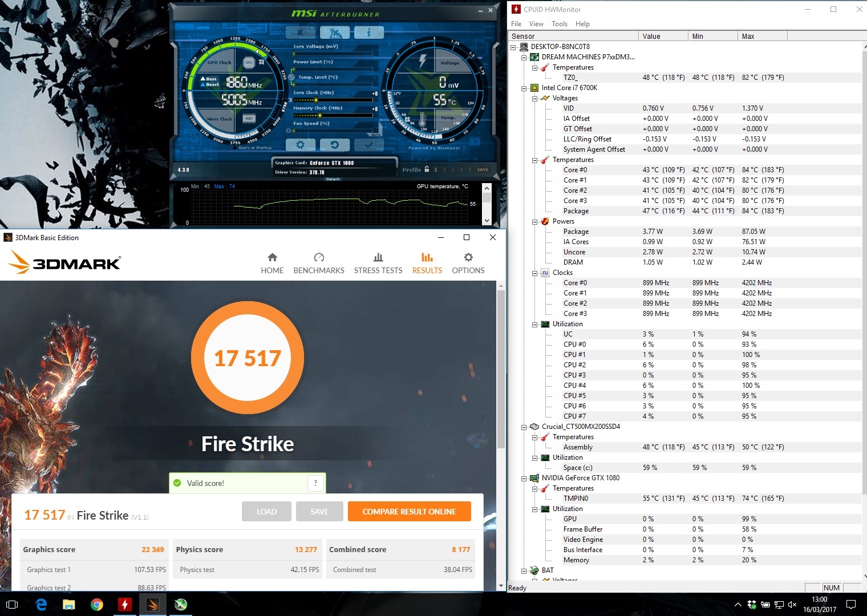Select Afterburner profile slot 3
Image resolution: width=867 pixels, height=616 pixels.
[x=453, y=169]
